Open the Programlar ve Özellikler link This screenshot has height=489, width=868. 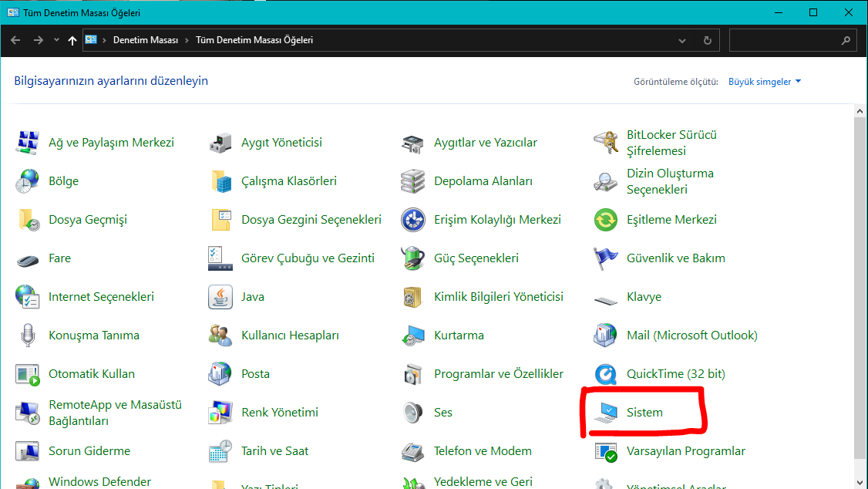(x=498, y=374)
